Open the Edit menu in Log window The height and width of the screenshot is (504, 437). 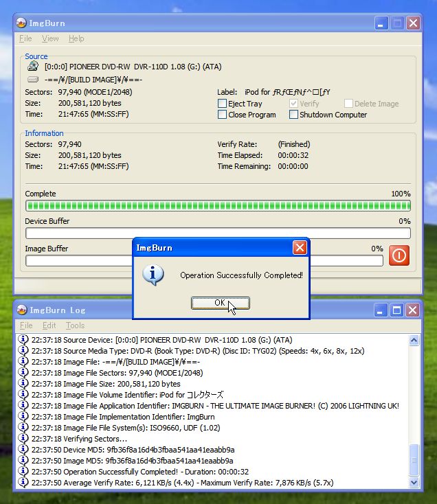point(49,325)
